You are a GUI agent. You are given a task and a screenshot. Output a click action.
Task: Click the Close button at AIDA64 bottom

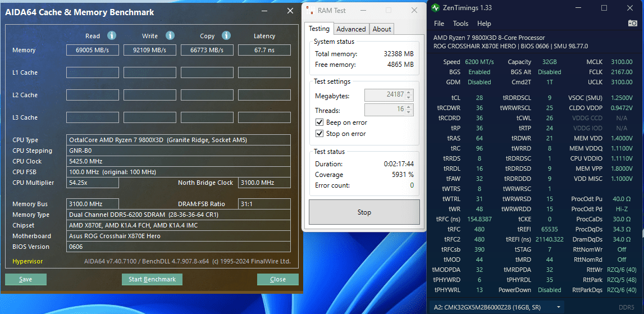coord(277,280)
